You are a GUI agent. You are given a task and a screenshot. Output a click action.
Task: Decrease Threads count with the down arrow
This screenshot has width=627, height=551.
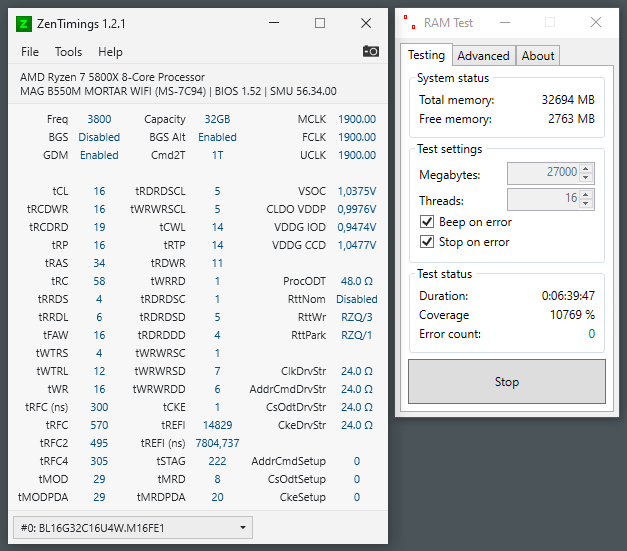(585, 204)
